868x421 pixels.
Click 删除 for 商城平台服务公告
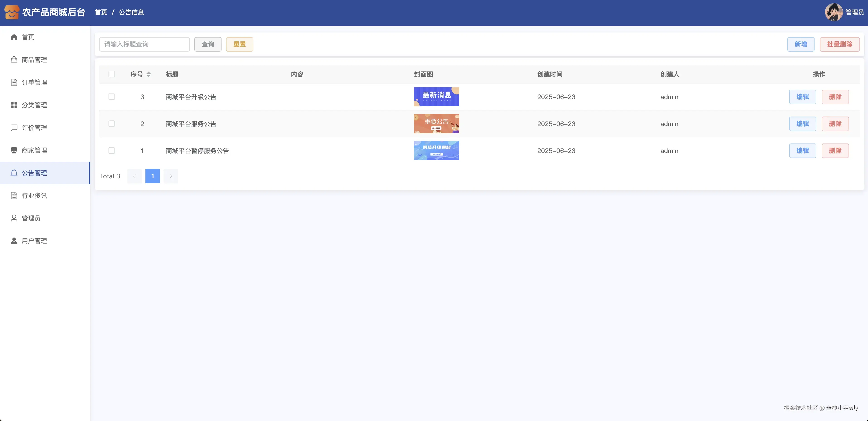point(835,124)
